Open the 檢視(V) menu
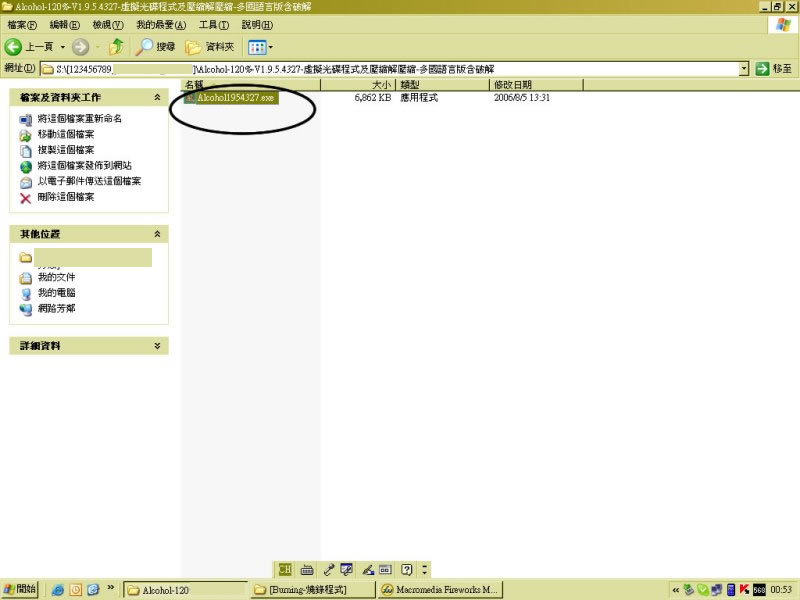Image resolution: width=800 pixels, height=600 pixels. [x=108, y=24]
